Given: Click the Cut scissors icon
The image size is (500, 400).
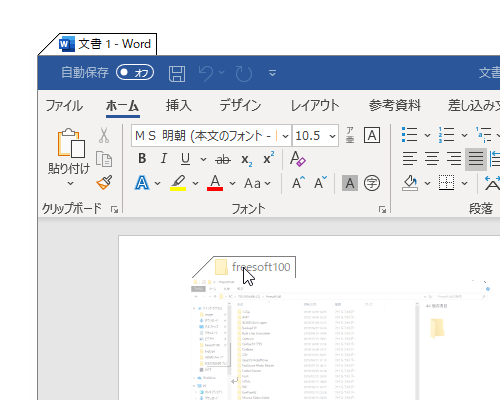Looking at the screenshot, I should point(104,136).
